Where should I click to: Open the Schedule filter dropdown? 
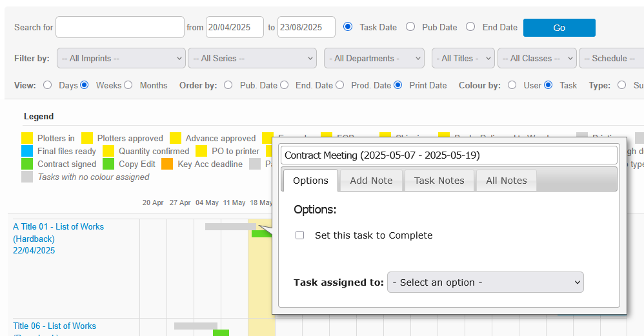[612, 58]
